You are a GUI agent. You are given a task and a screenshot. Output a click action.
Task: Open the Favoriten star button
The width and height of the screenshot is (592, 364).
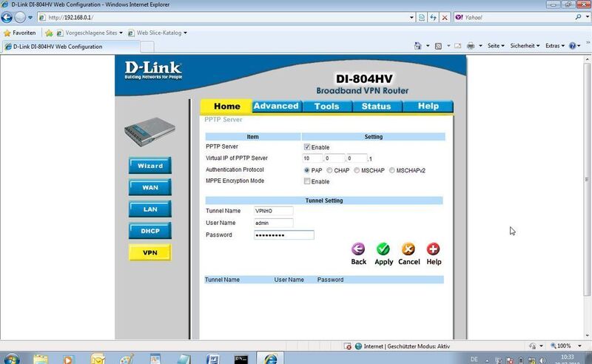point(19,33)
